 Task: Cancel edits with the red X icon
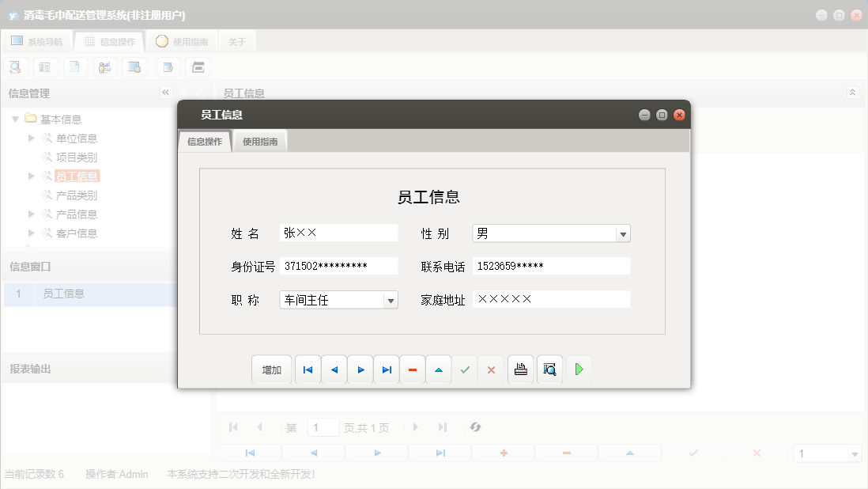click(491, 369)
